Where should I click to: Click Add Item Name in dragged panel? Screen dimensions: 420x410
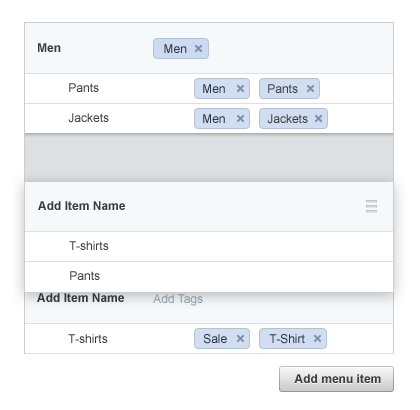coord(82,206)
